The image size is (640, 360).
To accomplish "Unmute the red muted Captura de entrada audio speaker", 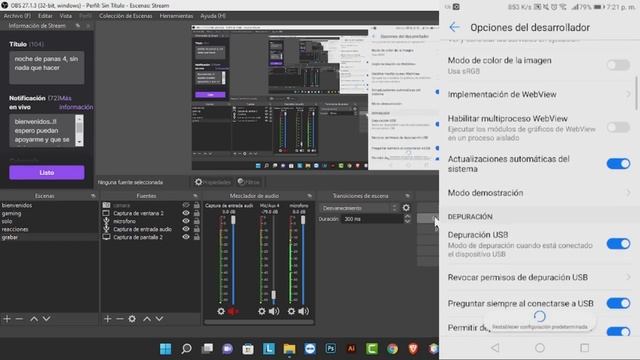I will coord(233,311).
